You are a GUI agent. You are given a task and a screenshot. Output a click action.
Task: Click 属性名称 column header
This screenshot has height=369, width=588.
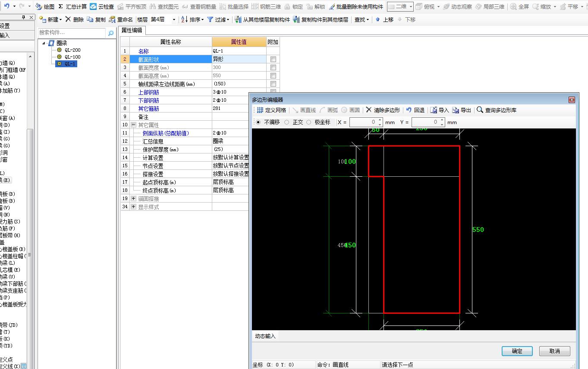coord(170,42)
